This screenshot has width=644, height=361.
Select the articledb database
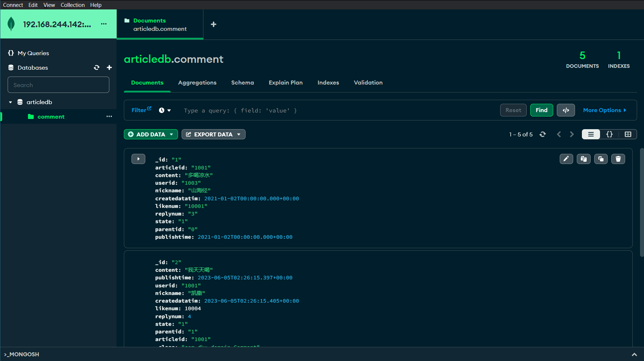tap(39, 102)
